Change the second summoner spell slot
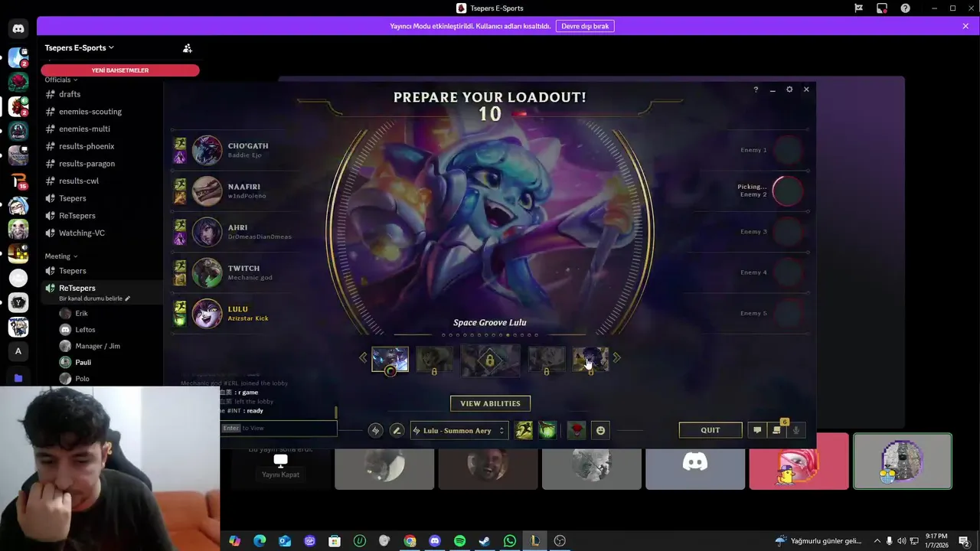 [547, 431]
